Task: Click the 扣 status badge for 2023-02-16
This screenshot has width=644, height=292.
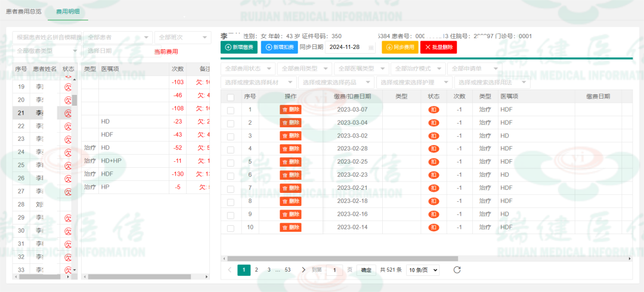Action: tap(434, 214)
